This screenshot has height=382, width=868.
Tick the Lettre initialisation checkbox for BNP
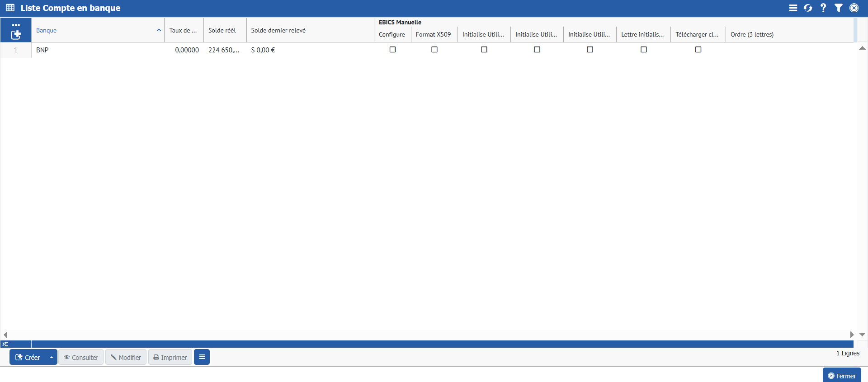coord(643,50)
